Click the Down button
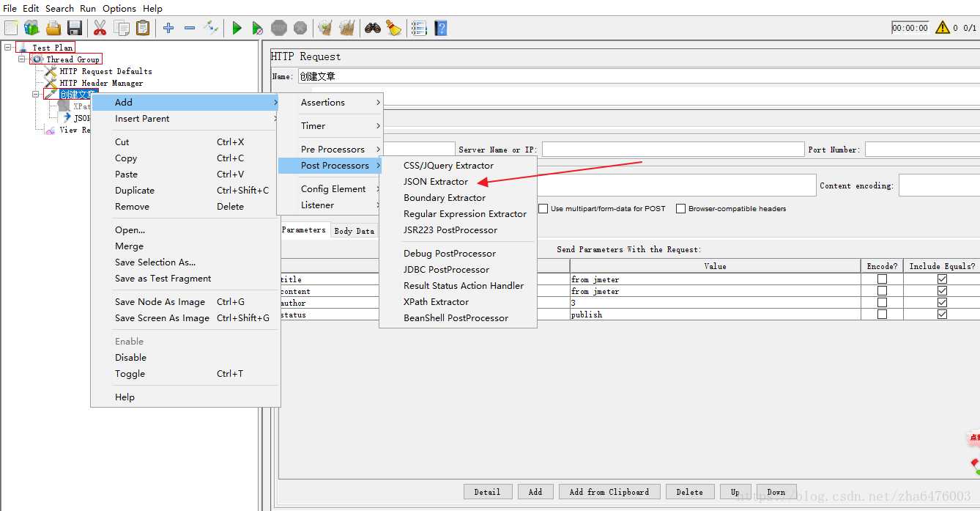Screen dimensions: 980x511 point(776,492)
